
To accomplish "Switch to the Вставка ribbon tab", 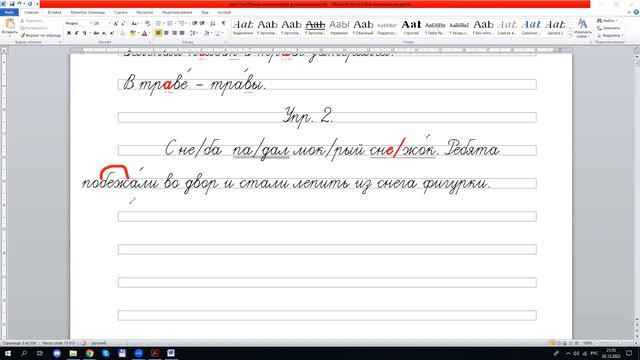I will [54, 12].
